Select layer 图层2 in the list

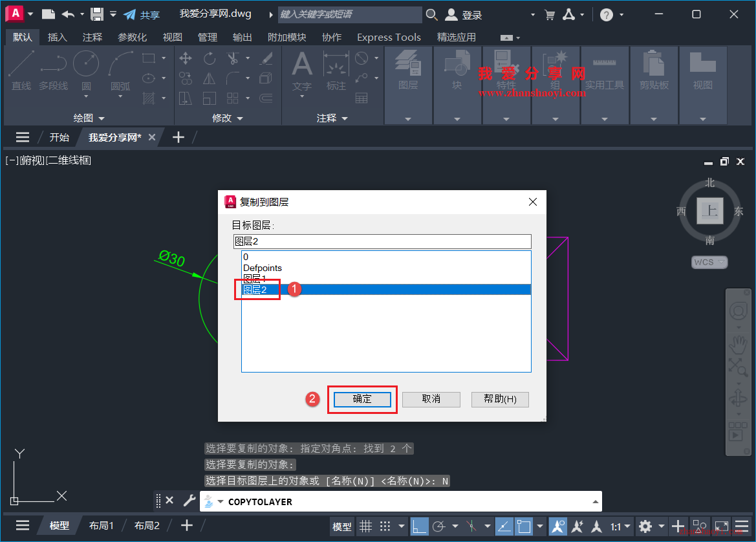(386, 290)
